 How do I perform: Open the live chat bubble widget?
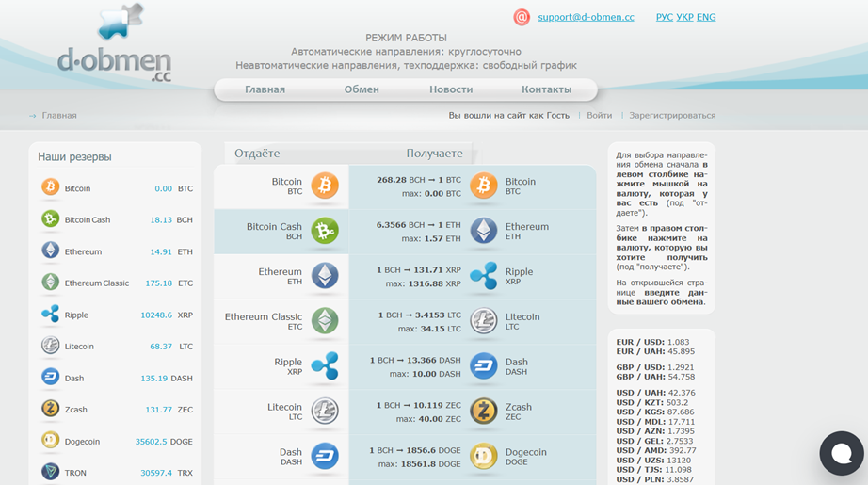pyautogui.click(x=842, y=453)
